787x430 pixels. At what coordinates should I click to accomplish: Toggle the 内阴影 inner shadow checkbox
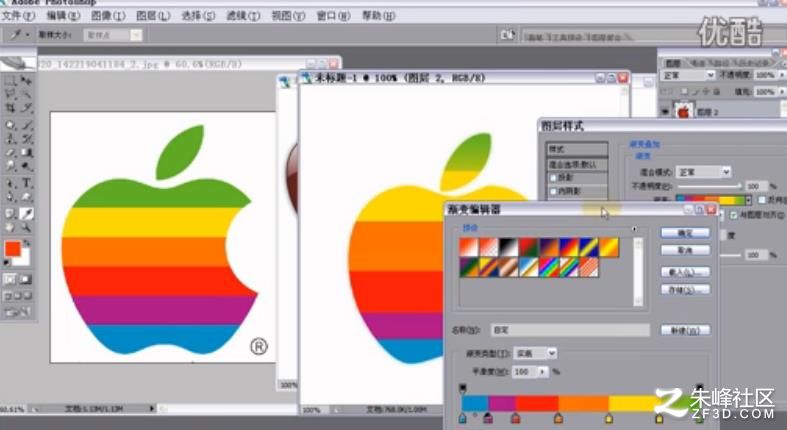click(554, 191)
